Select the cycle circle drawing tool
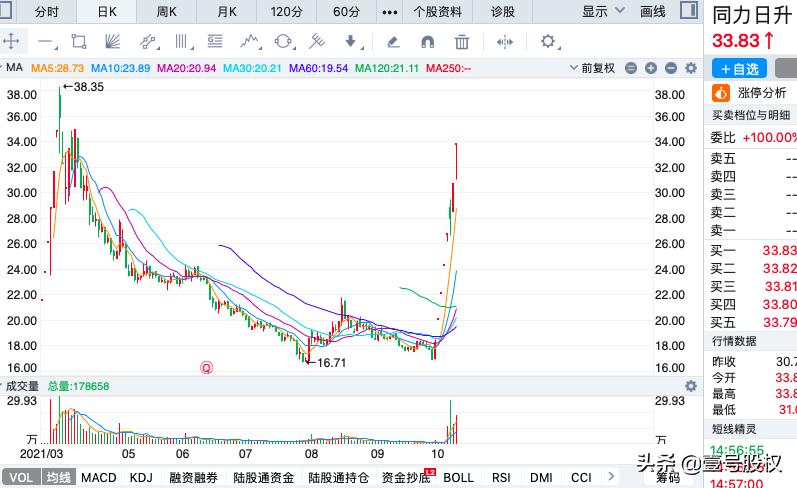797x488 pixels. click(x=284, y=41)
